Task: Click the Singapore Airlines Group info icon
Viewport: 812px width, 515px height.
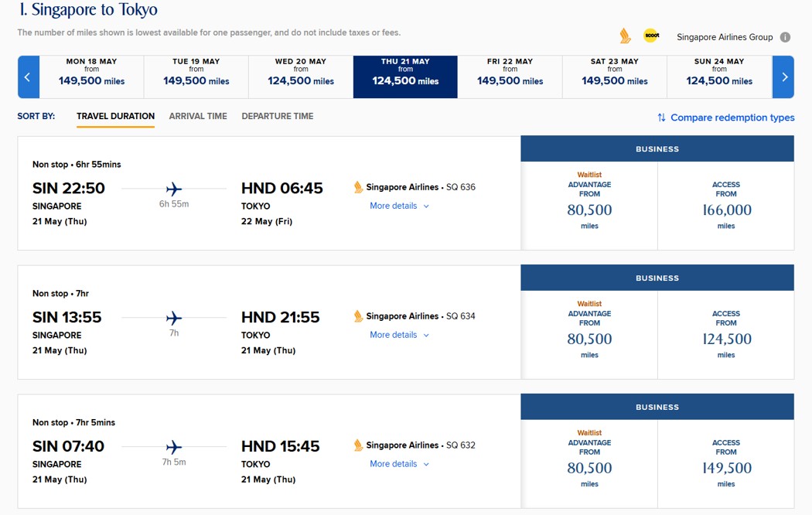Action: [785, 37]
